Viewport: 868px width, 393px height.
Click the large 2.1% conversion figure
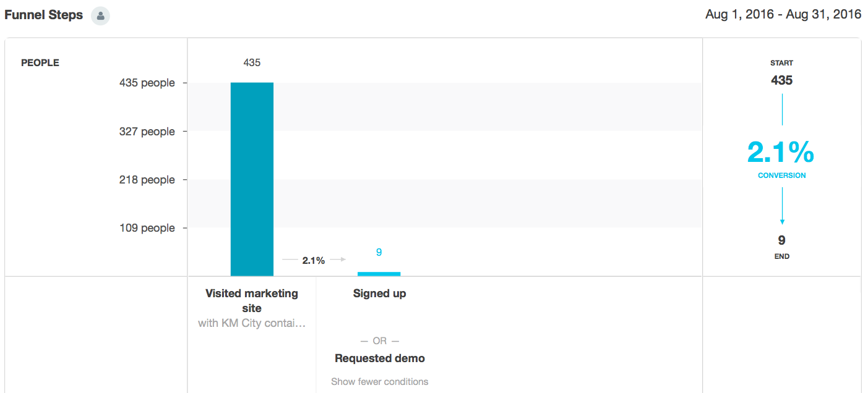coord(781,153)
